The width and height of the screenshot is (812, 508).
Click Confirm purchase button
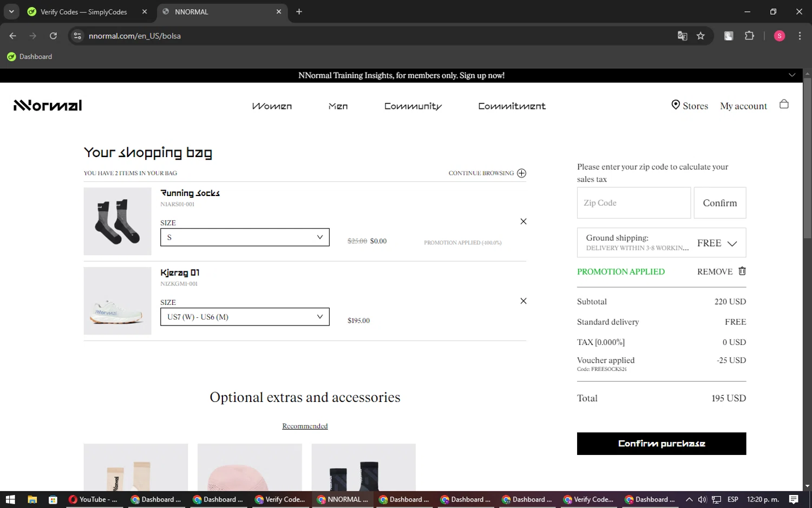pyautogui.click(x=662, y=444)
